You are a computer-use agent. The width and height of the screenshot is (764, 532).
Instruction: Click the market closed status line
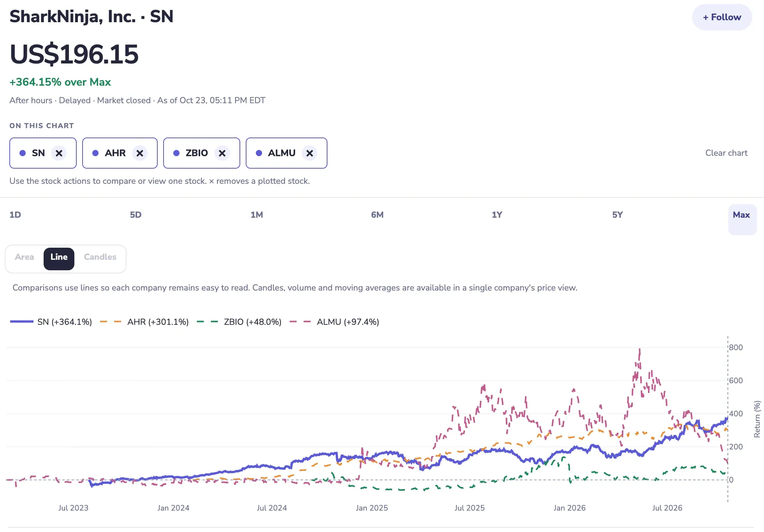137,100
